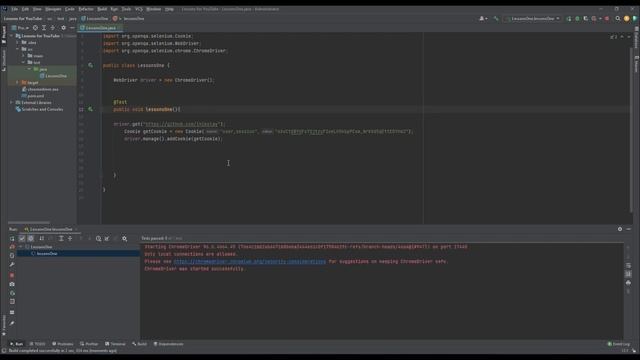Viewport: 640px width, 360px height.
Task: Click the test history clock icon
Action: (98, 238)
